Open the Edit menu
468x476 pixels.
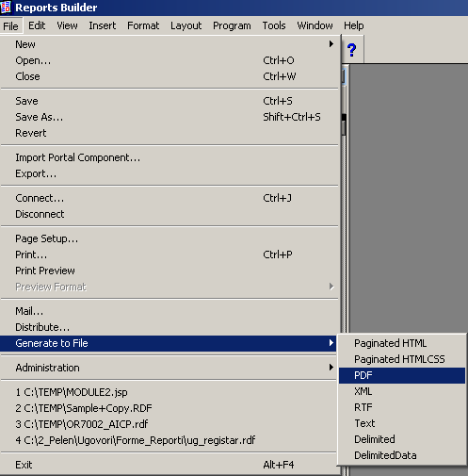[37, 25]
